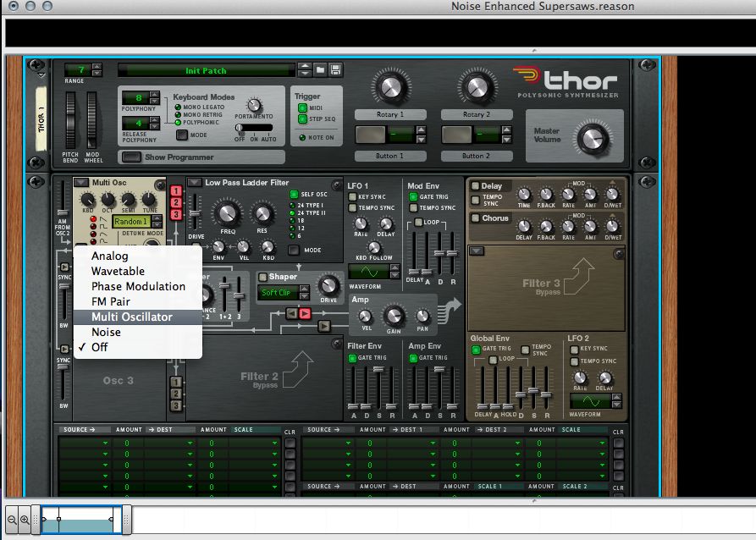
Task: Enable the Shaper section
Action: (x=262, y=277)
